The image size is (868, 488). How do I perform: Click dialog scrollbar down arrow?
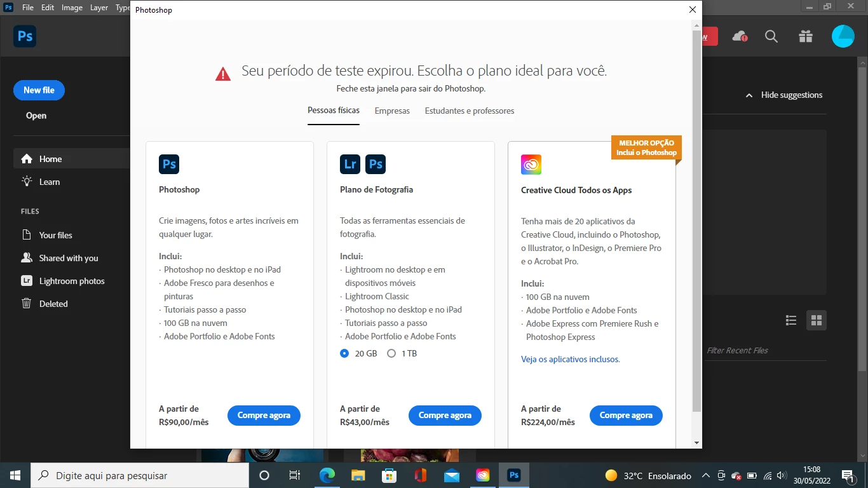(697, 443)
